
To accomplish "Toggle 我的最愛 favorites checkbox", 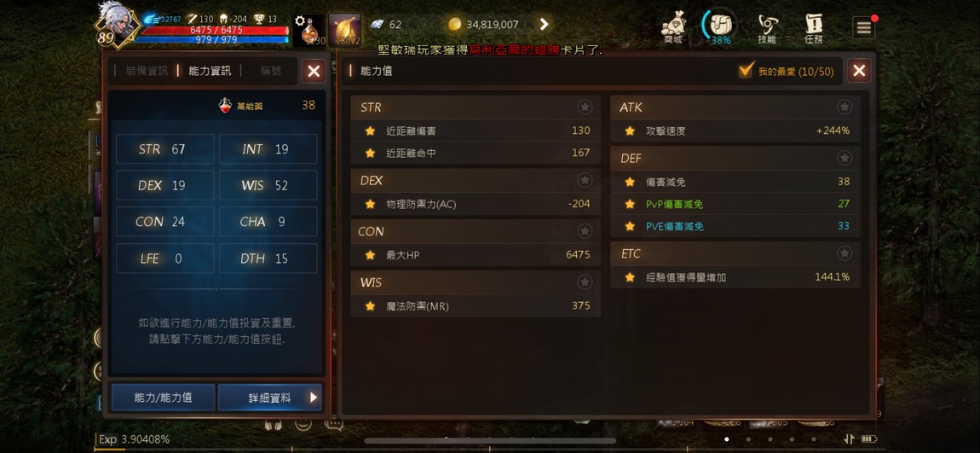I will (x=746, y=71).
